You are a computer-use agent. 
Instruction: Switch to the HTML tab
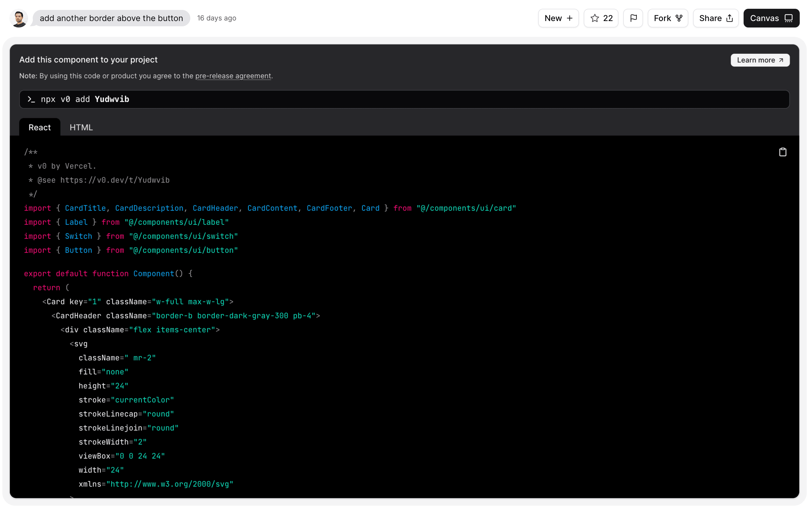click(81, 127)
